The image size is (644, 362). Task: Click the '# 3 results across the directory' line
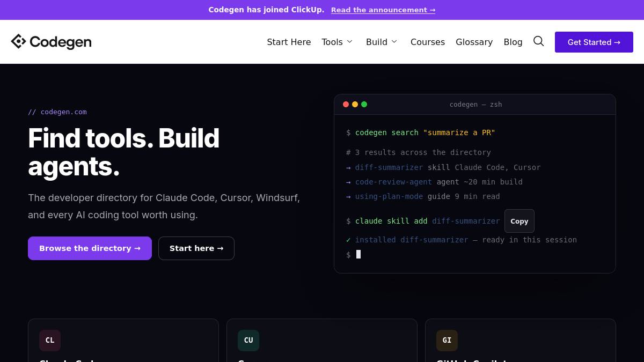coord(419,152)
